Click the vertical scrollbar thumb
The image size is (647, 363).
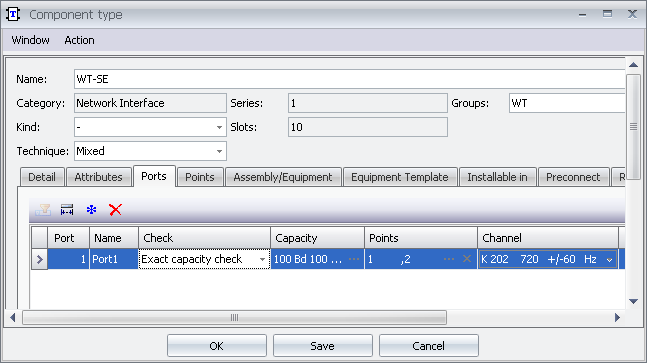[633, 127]
